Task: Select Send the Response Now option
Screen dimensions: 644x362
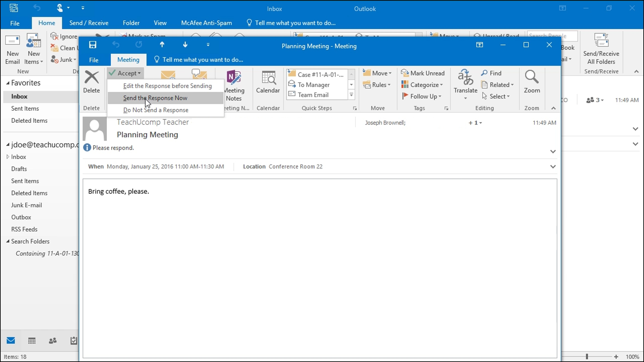Action: coord(155,98)
